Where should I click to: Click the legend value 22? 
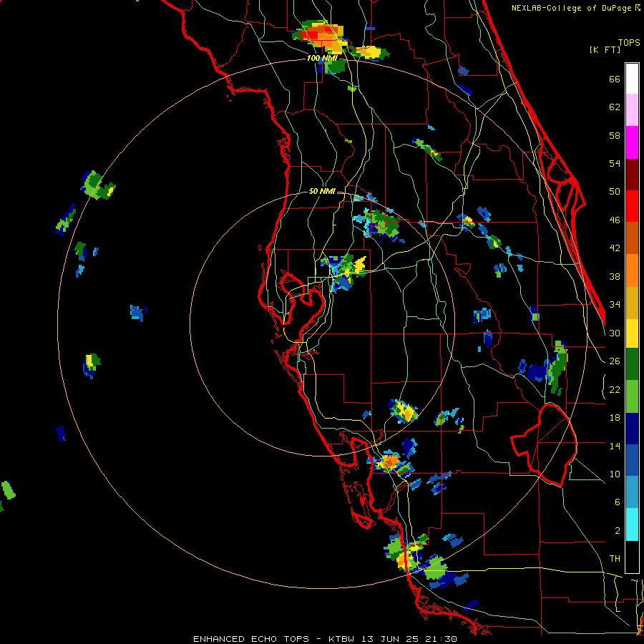(x=615, y=389)
